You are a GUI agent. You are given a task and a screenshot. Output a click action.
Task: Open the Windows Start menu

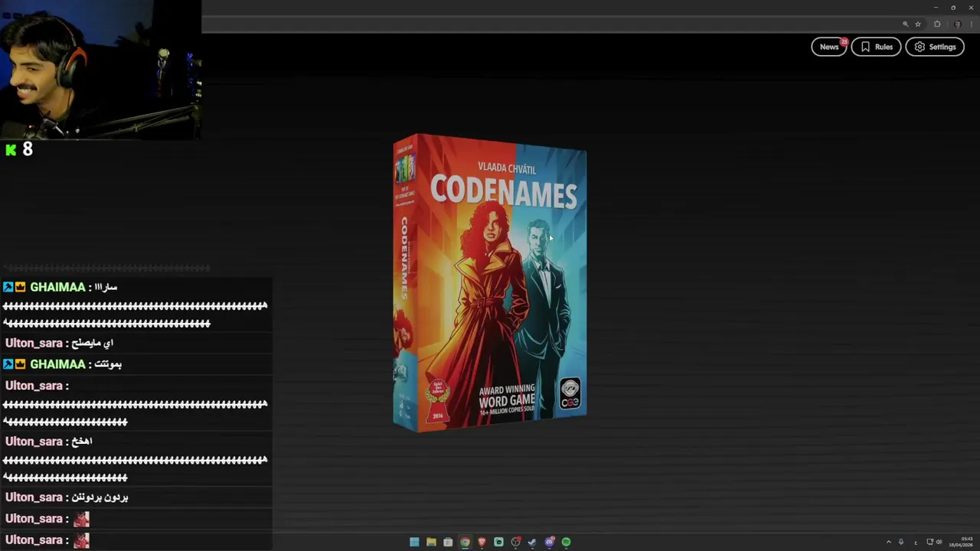(414, 542)
